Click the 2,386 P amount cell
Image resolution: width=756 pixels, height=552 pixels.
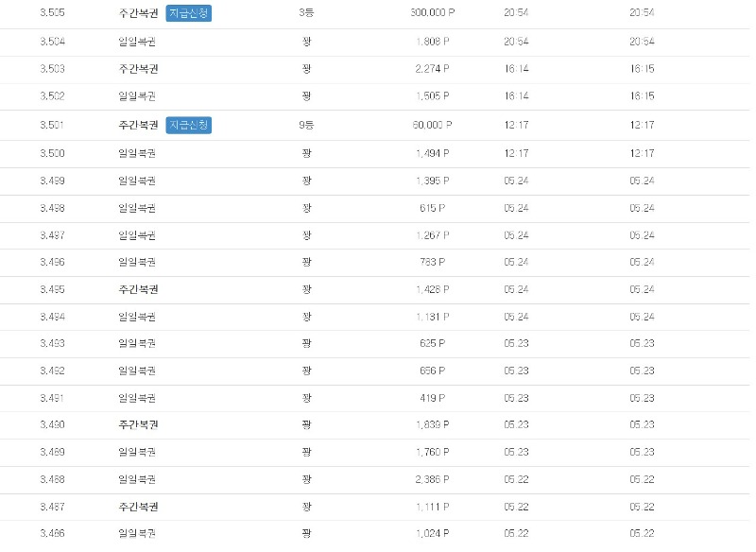pos(433,479)
